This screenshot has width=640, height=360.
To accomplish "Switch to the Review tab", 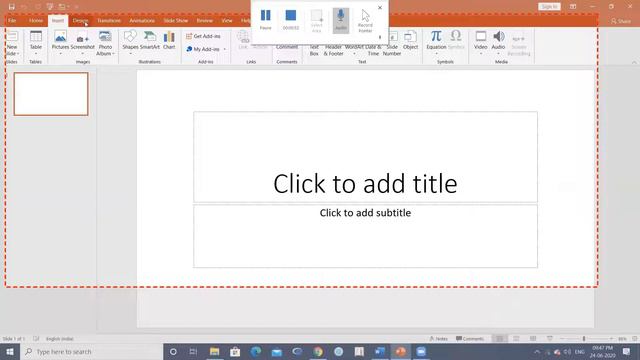I will (x=204, y=20).
